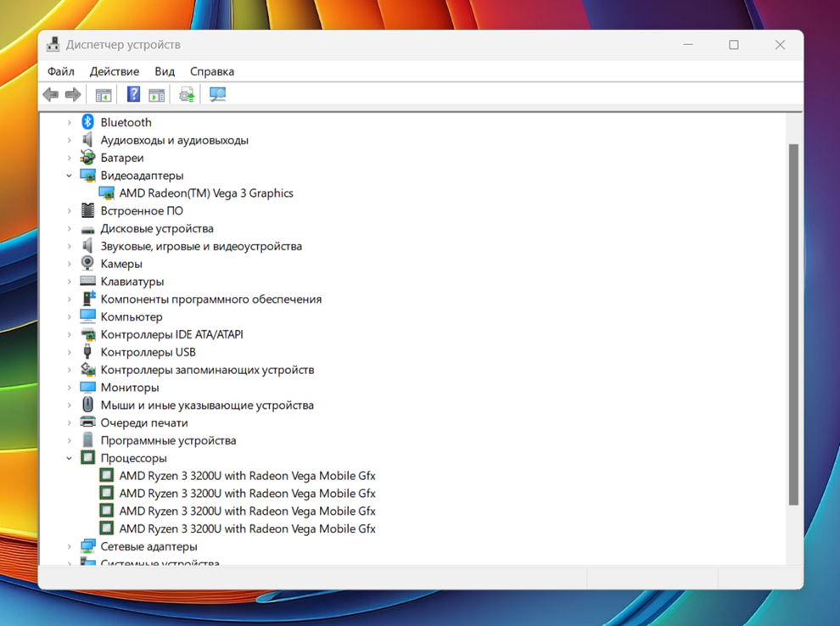This screenshot has width=840, height=626.
Task: Click the Bluetooth icon in the device tree
Action: tap(87, 122)
